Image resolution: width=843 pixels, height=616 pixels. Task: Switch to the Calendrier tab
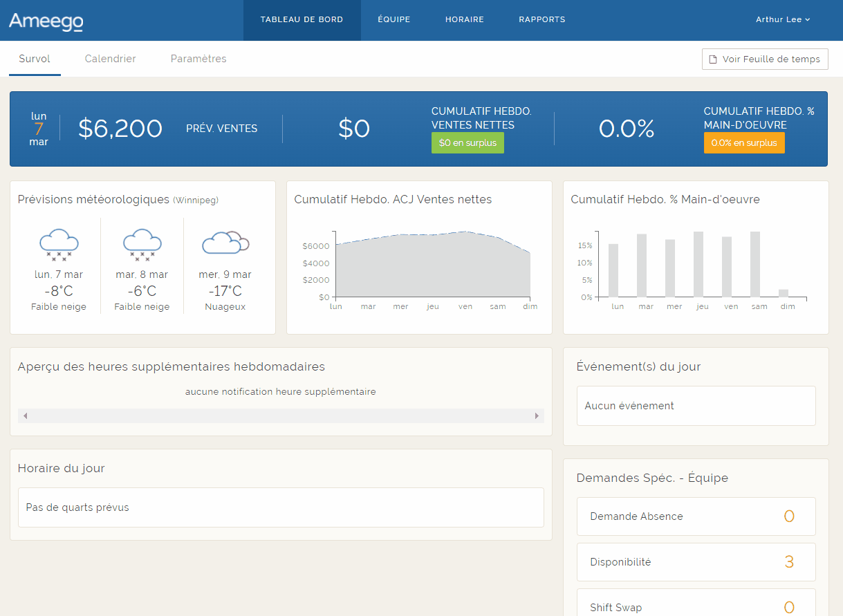(x=110, y=59)
